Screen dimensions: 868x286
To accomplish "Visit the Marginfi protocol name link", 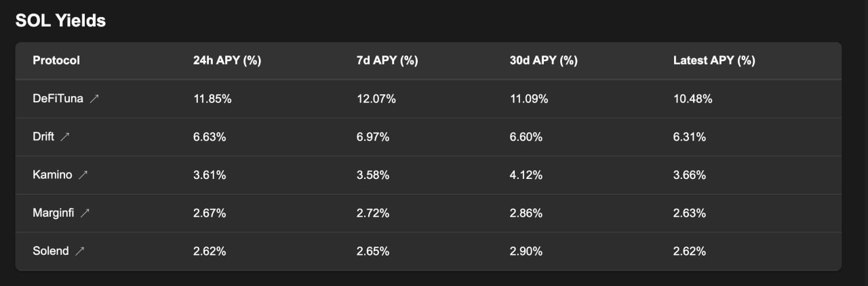I will point(53,213).
